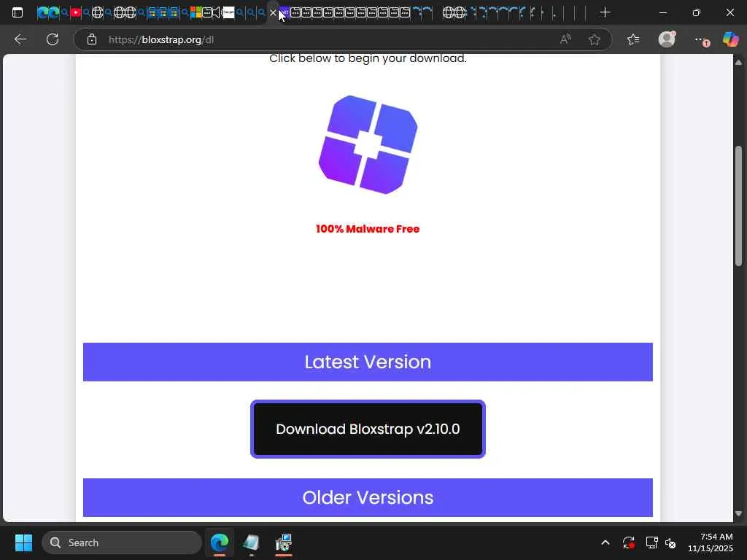Grab the vertical scrollbar thumb
This screenshot has width=747, height=560.
click(x=738, y=206)
